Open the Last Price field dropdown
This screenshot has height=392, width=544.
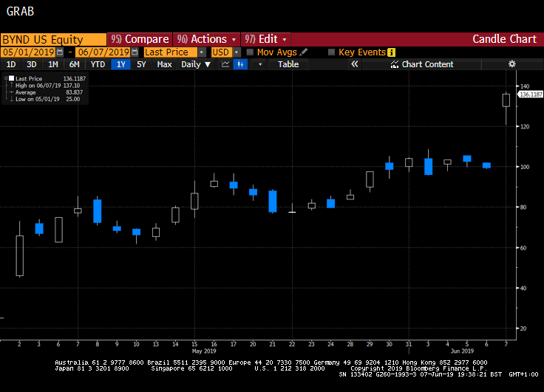coord(202,52)
